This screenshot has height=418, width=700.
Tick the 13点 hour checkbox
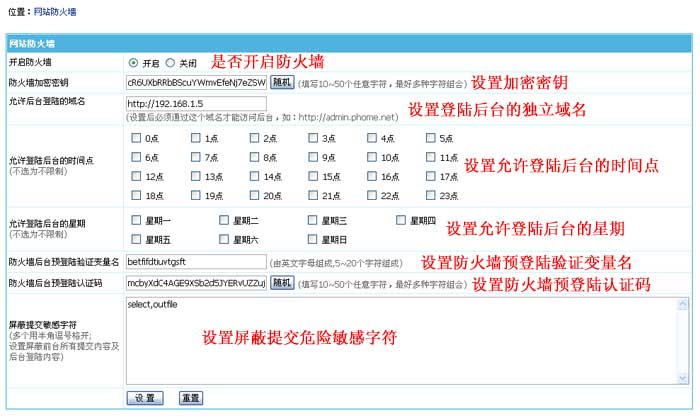coord(195,176)
